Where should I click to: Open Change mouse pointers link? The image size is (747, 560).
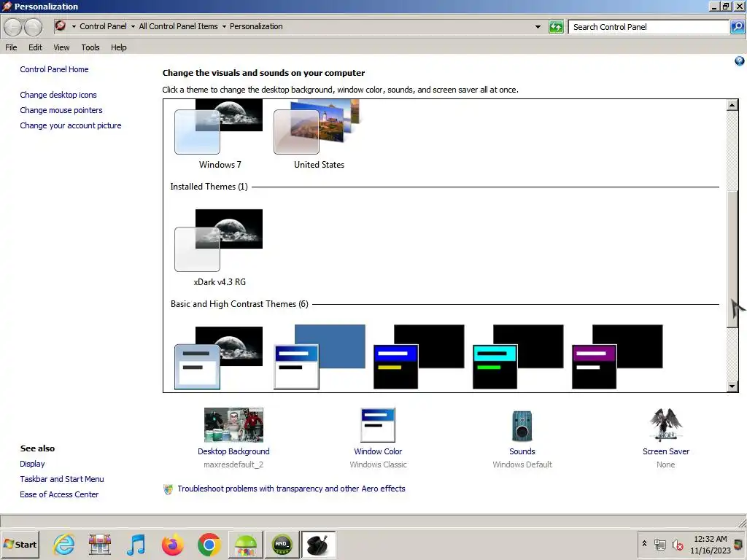[61, 110]
